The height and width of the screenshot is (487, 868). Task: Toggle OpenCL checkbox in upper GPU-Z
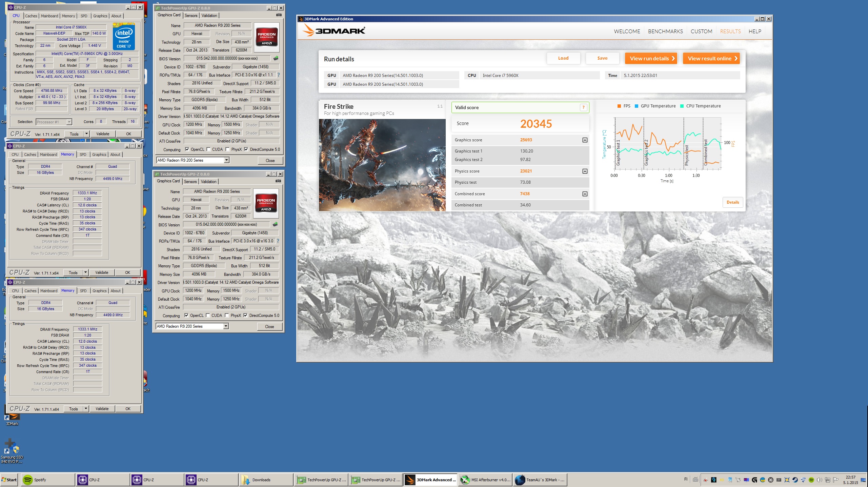click(x=187, y=149)
